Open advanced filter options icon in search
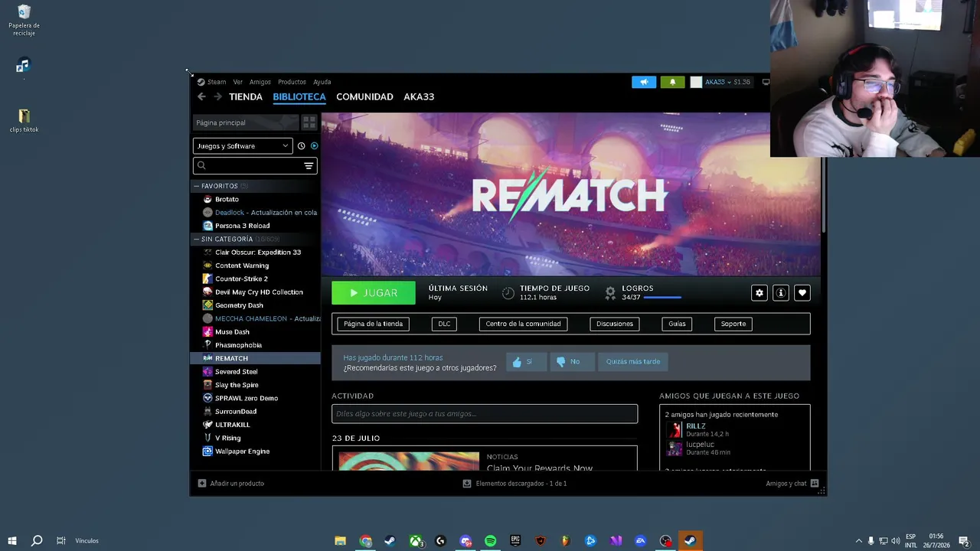980x551 pixels. pos(309,165)
